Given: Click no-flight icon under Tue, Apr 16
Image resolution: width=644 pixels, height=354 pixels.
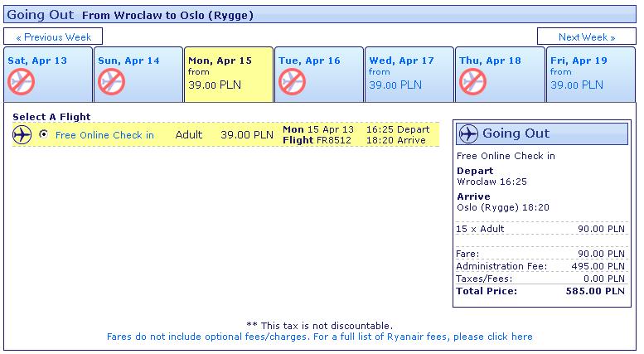Looking at the screenshot, I should click(x=292, y=82).
